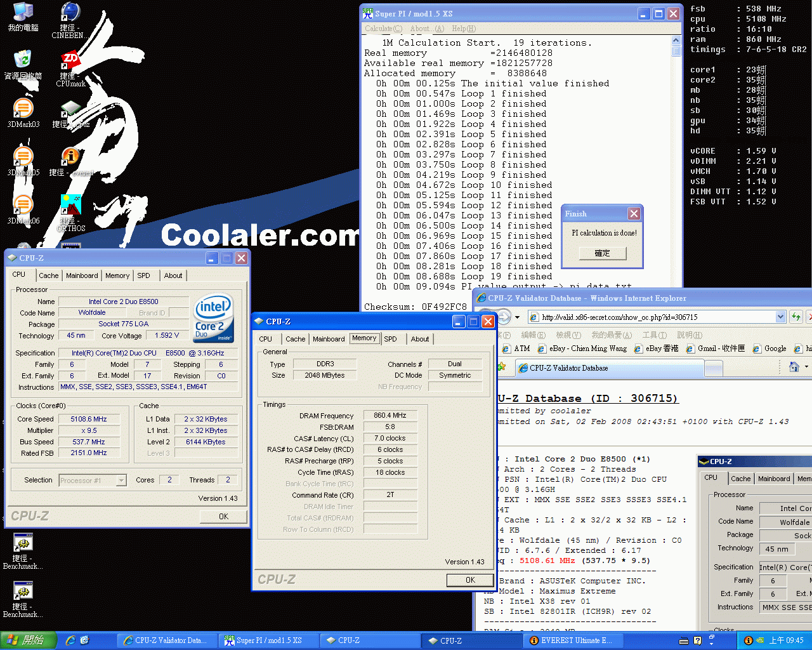Click the Internet Explorer quick launch icon
The image size is (812, 650).
tap(70, 640)
